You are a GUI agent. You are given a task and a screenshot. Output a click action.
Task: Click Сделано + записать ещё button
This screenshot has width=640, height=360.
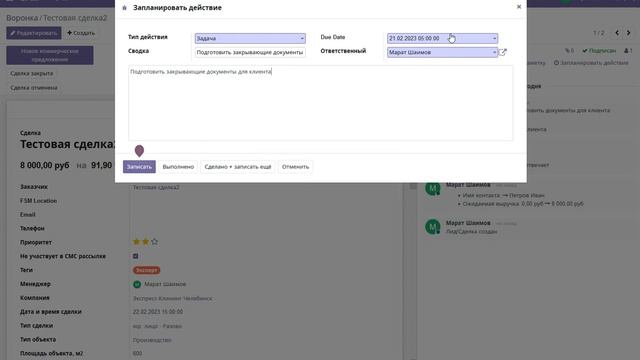point(238,167)
